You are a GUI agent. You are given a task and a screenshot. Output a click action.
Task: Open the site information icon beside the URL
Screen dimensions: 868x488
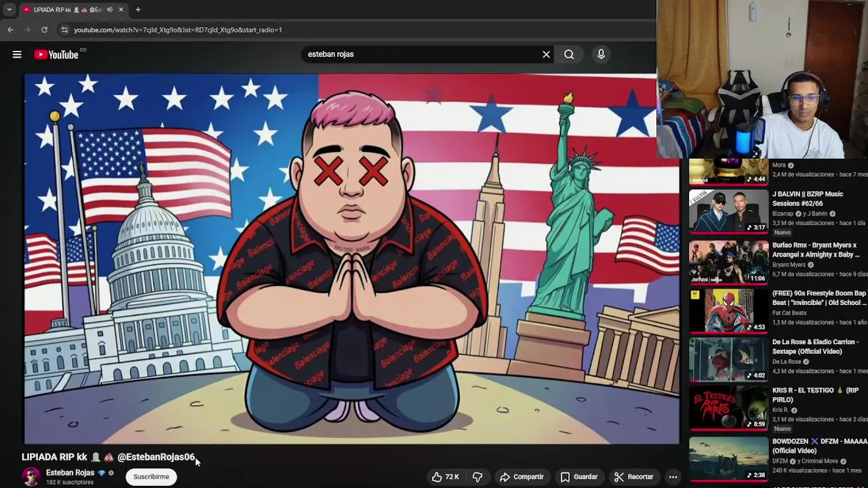pos(64,30)
